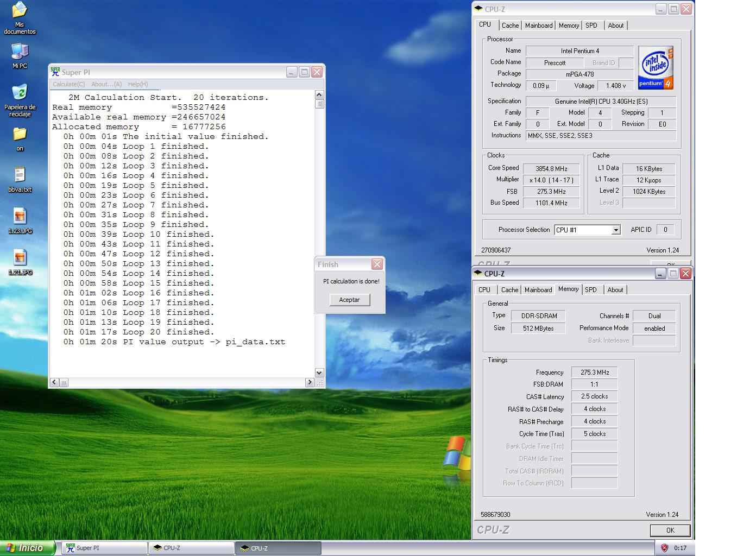Open the Papelera de reciclaje icon

point(20,92)
